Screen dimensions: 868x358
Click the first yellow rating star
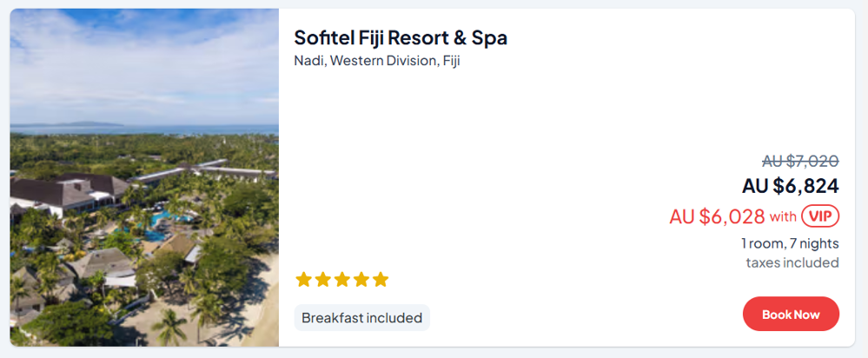pyautogui.click(x=303, y=280)
